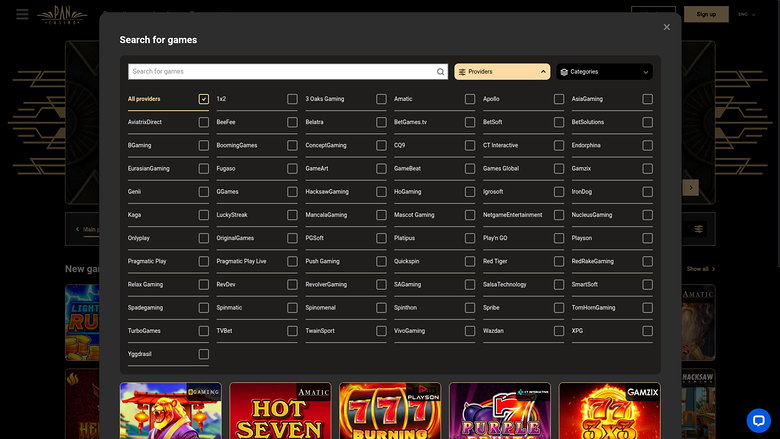Open the Purple Fruits game thumbnail

[499, 411]
